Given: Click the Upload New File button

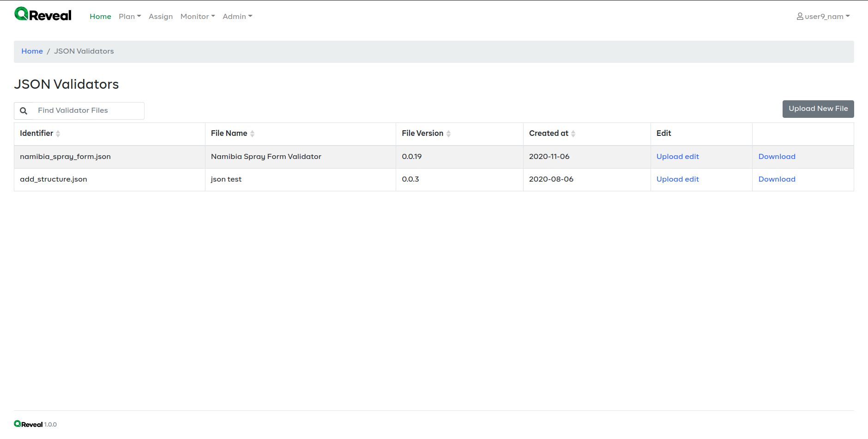Looking at the screenshot, I should click(x=818, y=109).
